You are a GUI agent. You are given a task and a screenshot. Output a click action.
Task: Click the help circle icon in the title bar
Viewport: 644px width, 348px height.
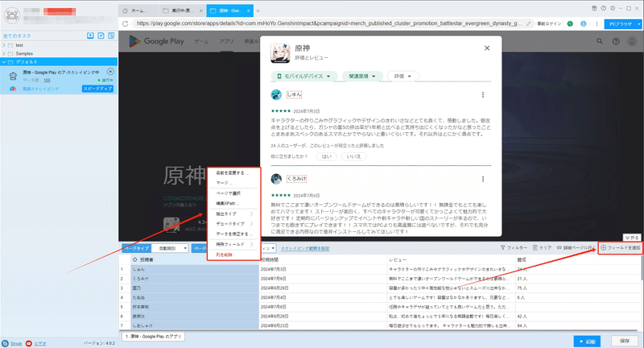tap(603, 8)
